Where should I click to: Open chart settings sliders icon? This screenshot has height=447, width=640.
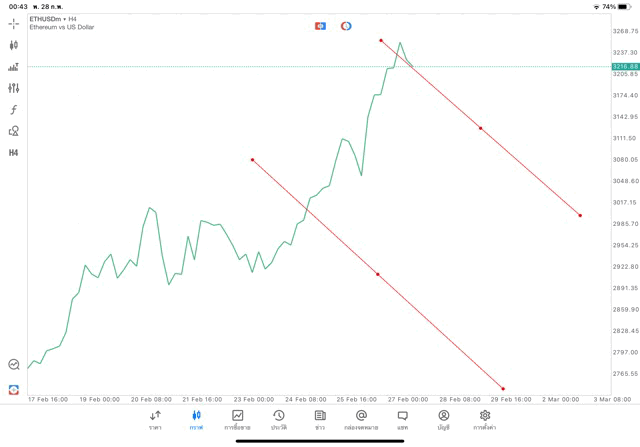(14, 88)
